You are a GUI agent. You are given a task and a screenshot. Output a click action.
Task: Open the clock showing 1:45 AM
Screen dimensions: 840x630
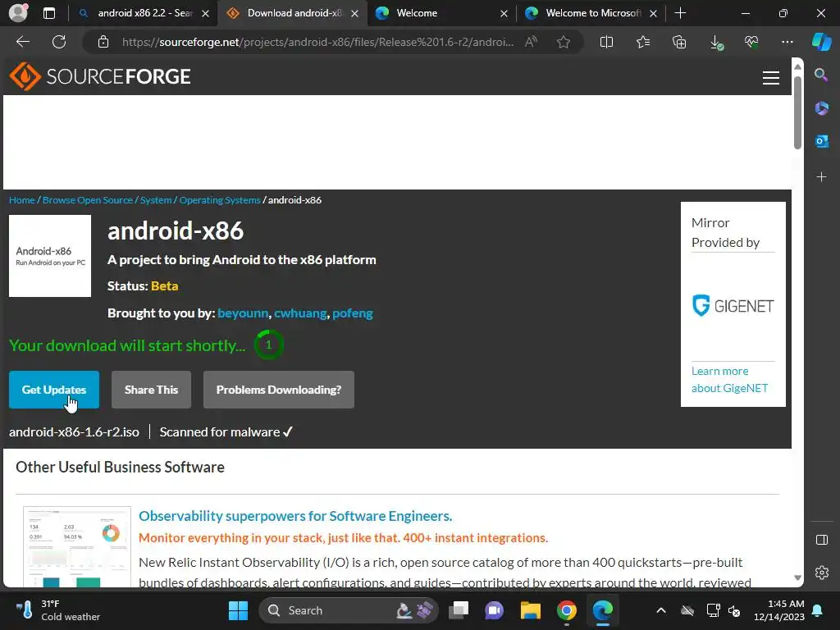click(x=779, y=610)
